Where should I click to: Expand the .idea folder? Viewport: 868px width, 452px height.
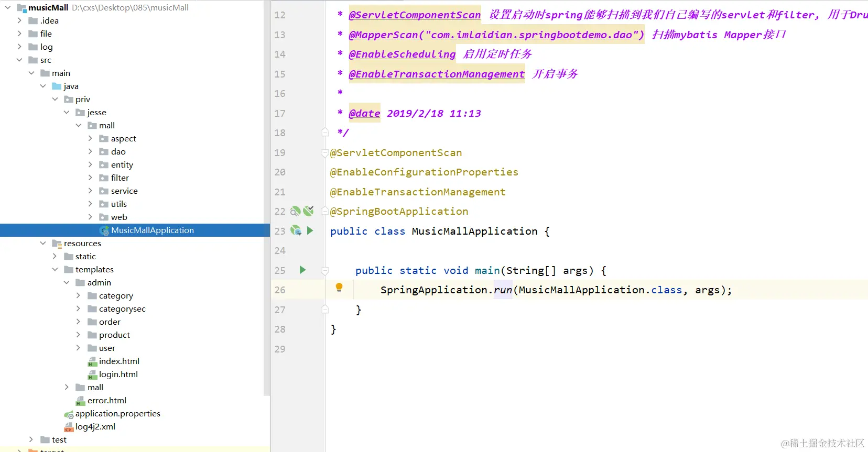(x=19, y=21)
